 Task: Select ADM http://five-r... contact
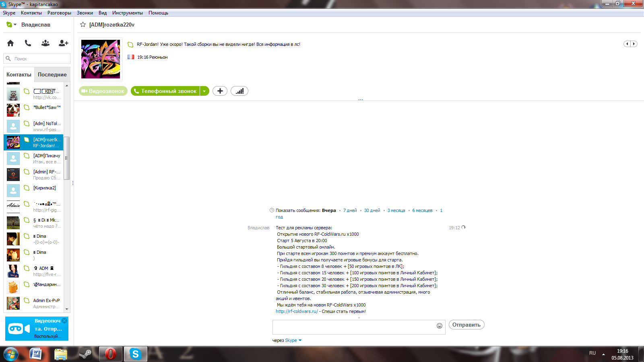[x=34, y=271]
